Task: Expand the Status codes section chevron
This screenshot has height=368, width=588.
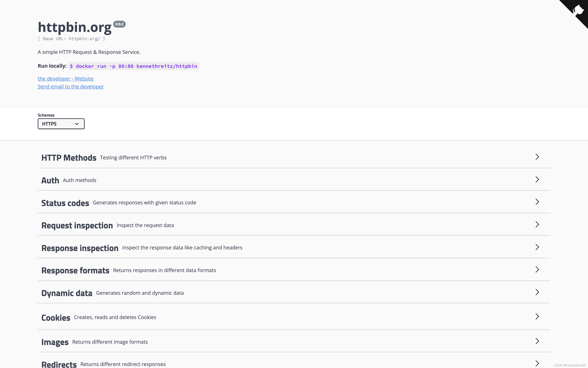Action: point(537,202)
